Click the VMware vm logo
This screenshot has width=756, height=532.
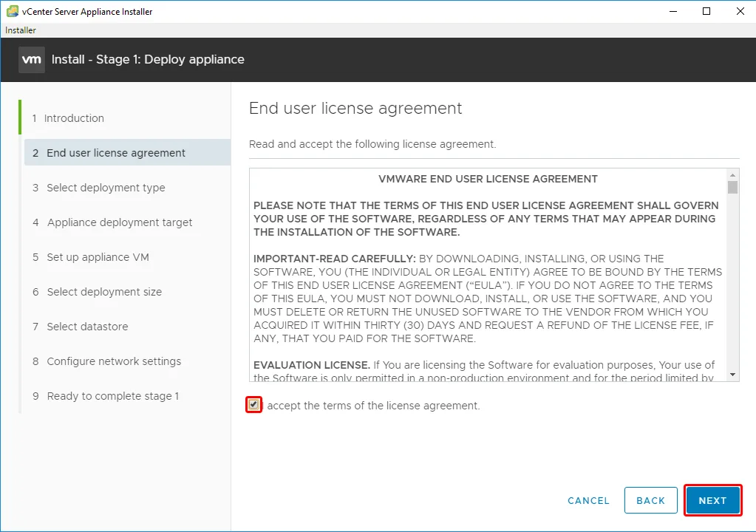(x=32, y=60)
